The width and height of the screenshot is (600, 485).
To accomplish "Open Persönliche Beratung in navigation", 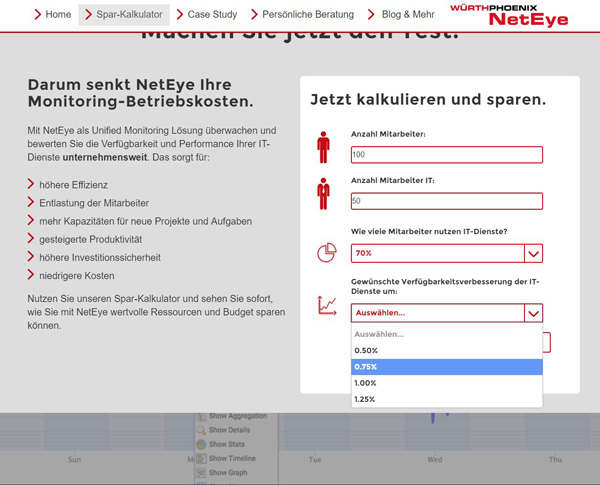I will [302, 15].
